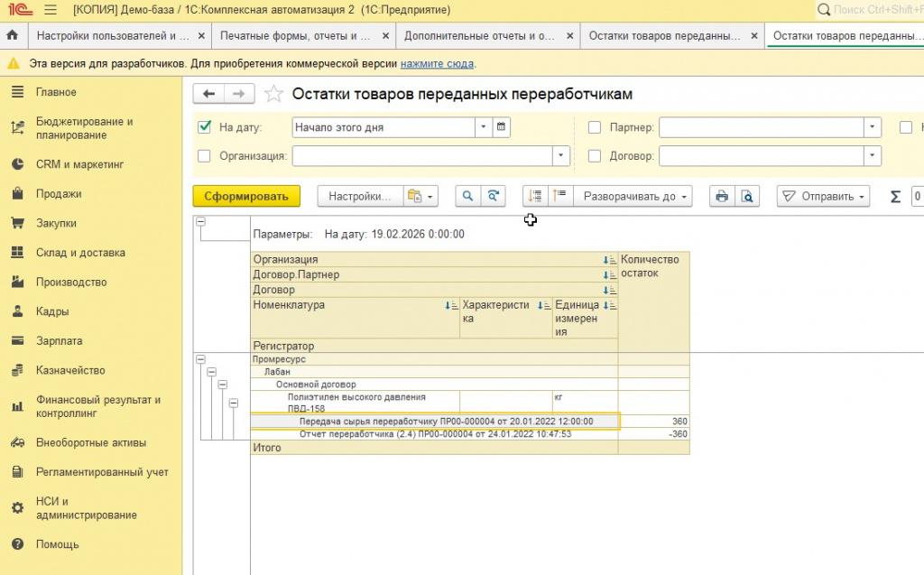Add report to favorites with star icon
This screenshot has height=575, width=924.
(274, 95)
